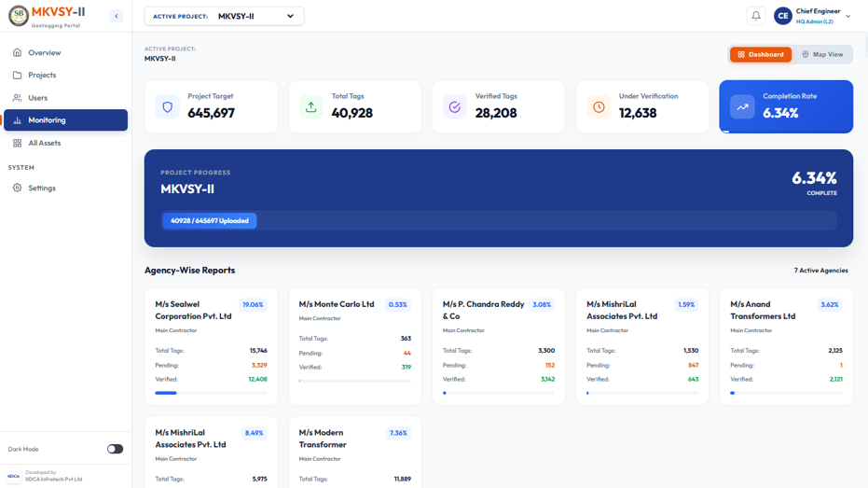Viewport: 868px width, 488px height.
Task: Open M/s Modern Transformer card
Action: coord(355,453)
